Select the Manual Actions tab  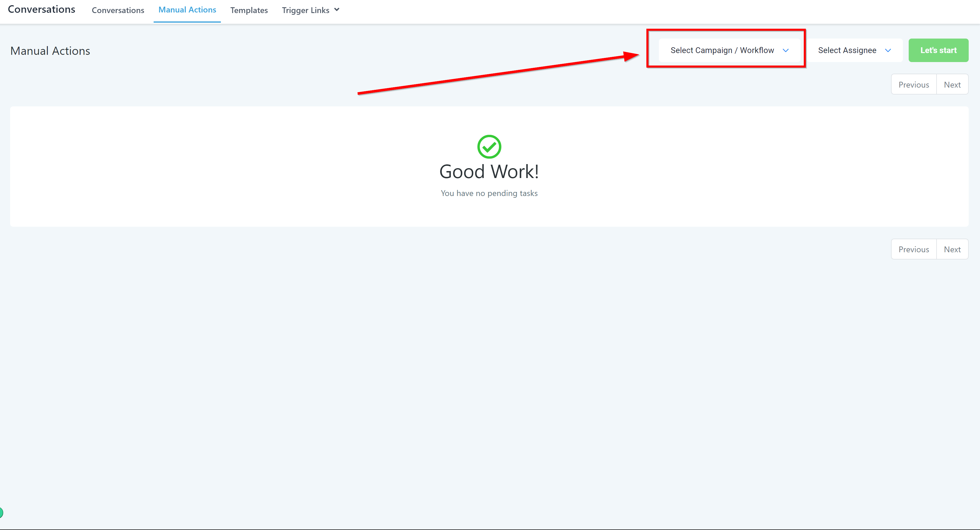[187, 10]
